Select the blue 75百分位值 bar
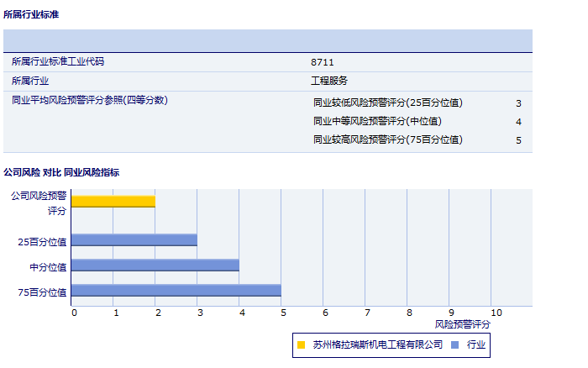The image size is (588, 368). pyautogui.click(x=176, y=291)
